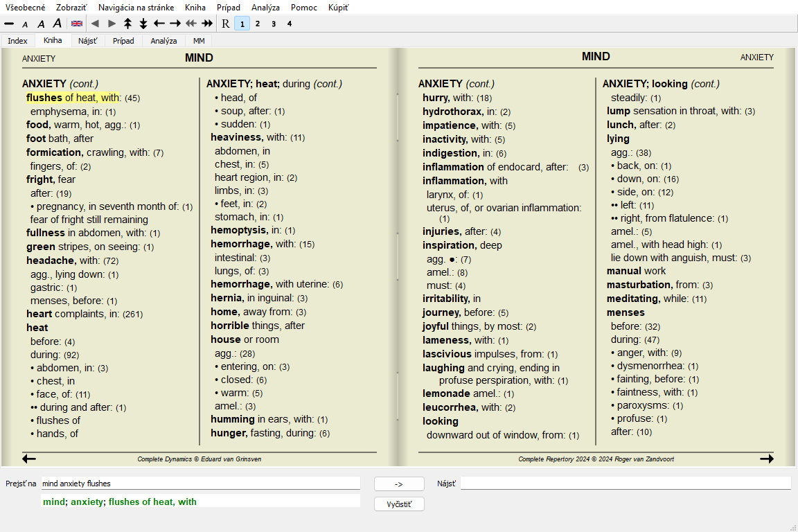Image resolution: width=798 pixels, height=532 pixels.
Task: Toggle remedy grade level 1 button
Action: 242,24
